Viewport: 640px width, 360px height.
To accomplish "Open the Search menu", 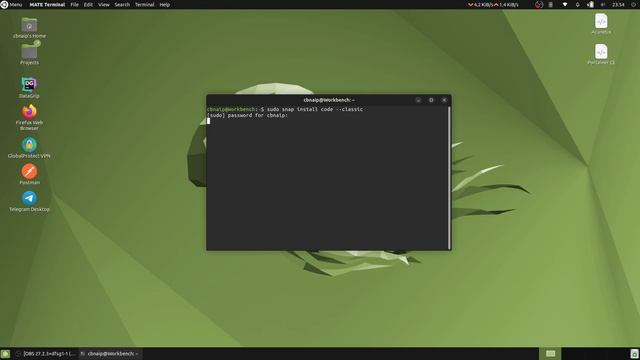I will [x=122, y=4].
